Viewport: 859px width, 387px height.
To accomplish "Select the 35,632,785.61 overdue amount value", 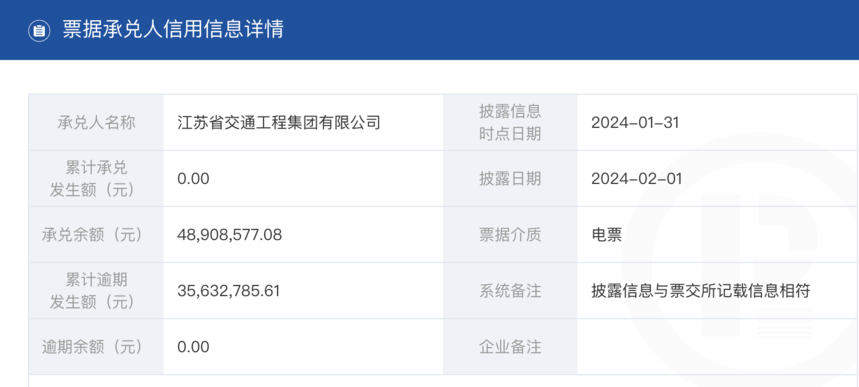I will [228, 291].
